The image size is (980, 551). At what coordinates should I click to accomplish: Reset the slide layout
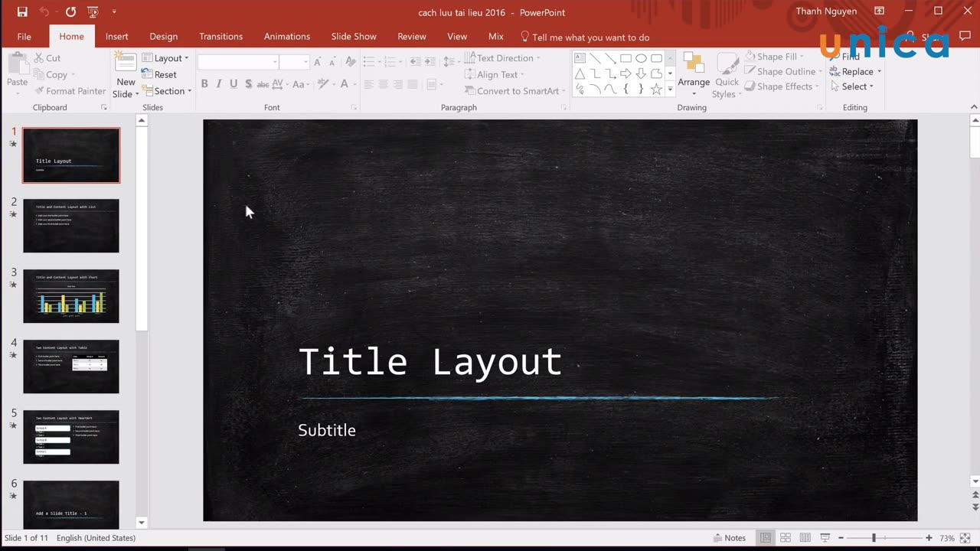click(158, 74)
